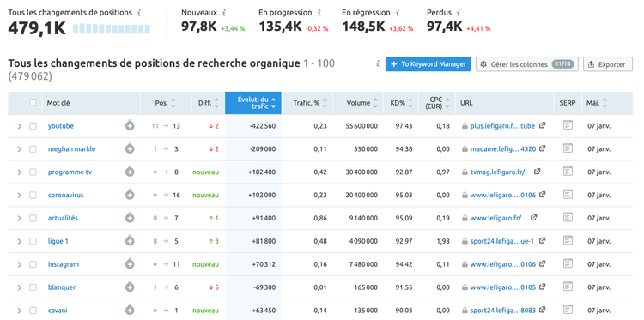Show info for Tous les changements de positions
The image size is (644, 320).
click(139, 13)
